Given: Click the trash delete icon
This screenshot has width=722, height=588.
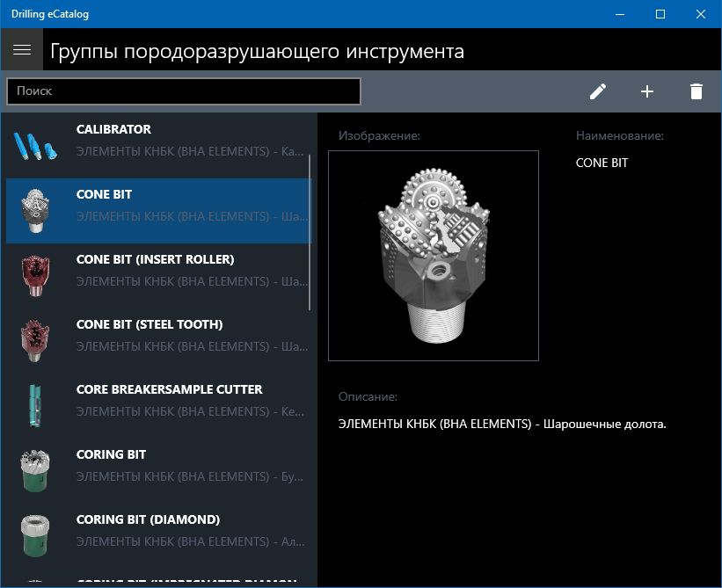Looking at the screenshot, I should click(x=696, y=91).
